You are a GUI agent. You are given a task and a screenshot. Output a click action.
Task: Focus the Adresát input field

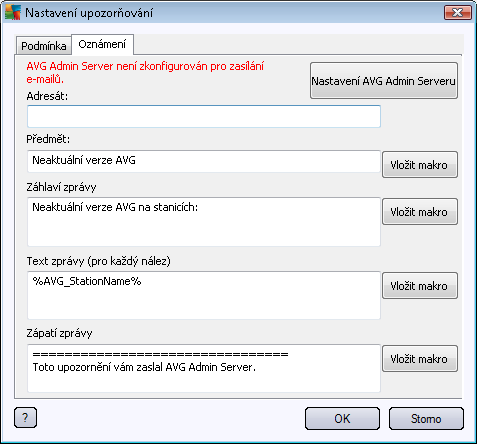point(204,116)
